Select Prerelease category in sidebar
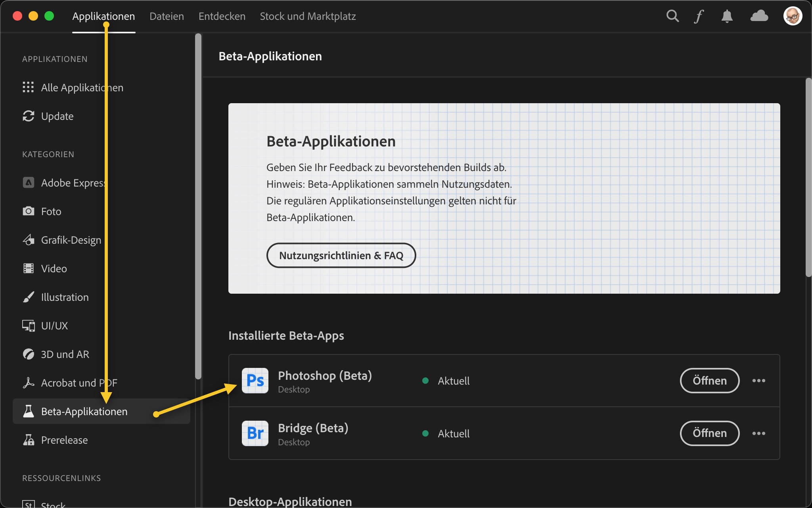This screenshot has width=812, height=508. pyautogui.click(x=64, y=440)
